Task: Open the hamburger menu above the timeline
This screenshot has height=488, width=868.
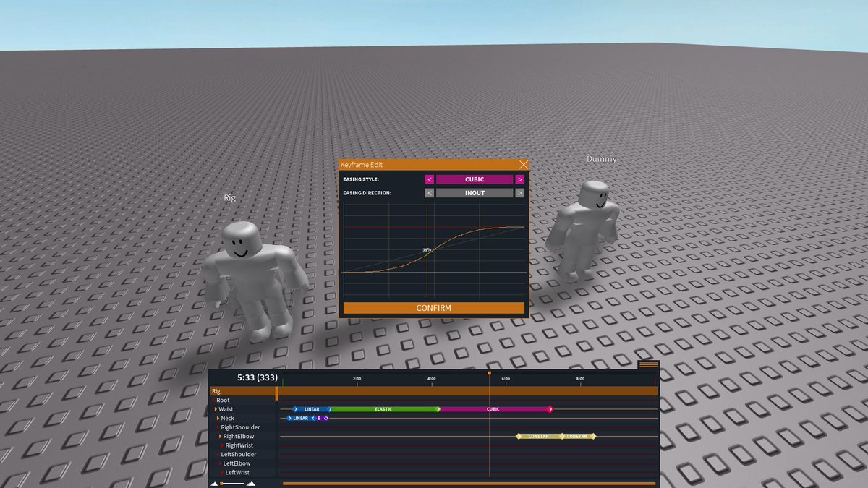Action: point(648,365)
